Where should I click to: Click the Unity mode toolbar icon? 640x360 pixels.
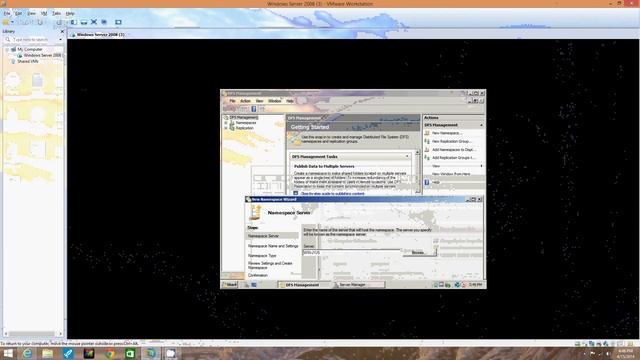104,22
